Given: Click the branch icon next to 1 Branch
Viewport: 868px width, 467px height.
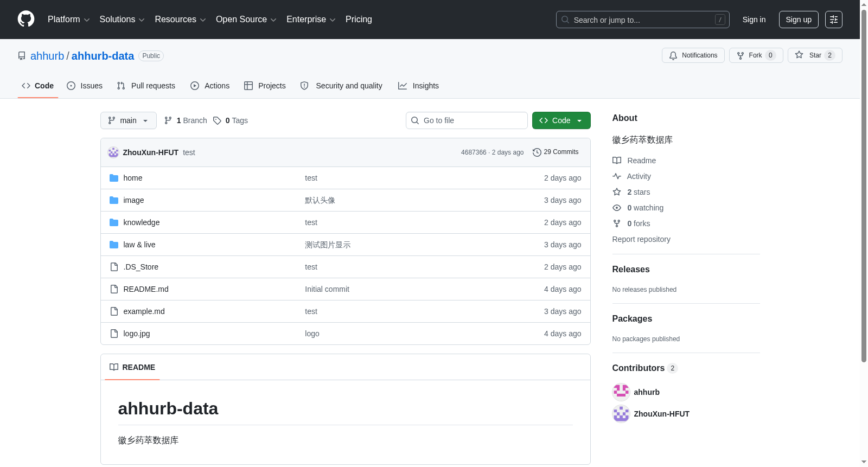Looking at the screenshot, I should coord(168,120).
